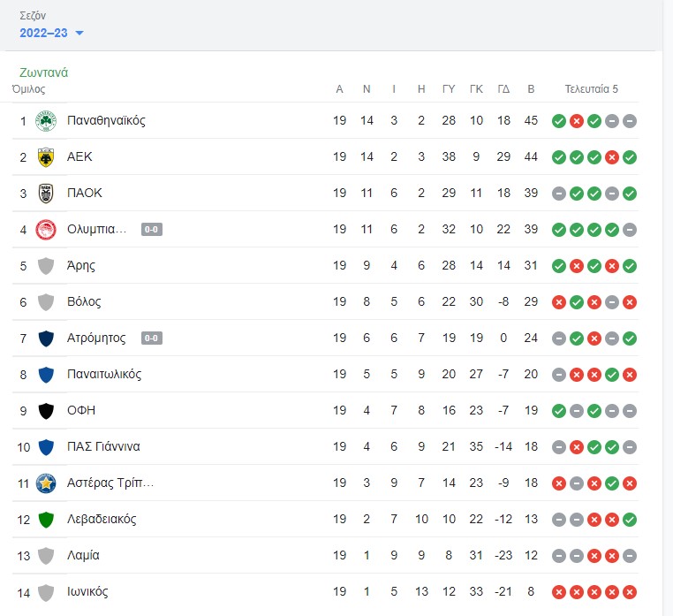Select the Βόλος team row name

[84, 301]
